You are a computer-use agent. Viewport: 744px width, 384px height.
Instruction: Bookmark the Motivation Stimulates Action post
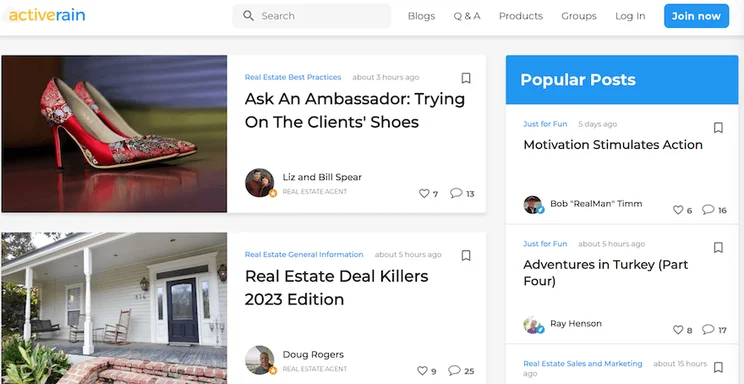point(718,128)
